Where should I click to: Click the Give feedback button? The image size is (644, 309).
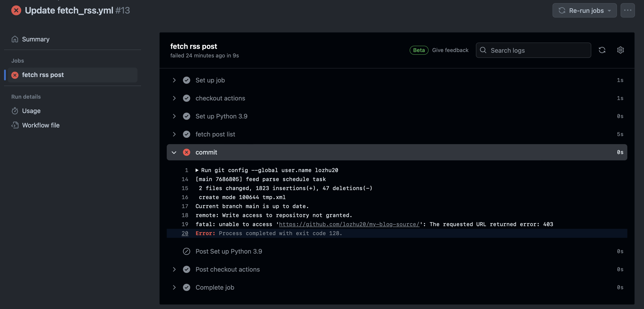(450, 50)
